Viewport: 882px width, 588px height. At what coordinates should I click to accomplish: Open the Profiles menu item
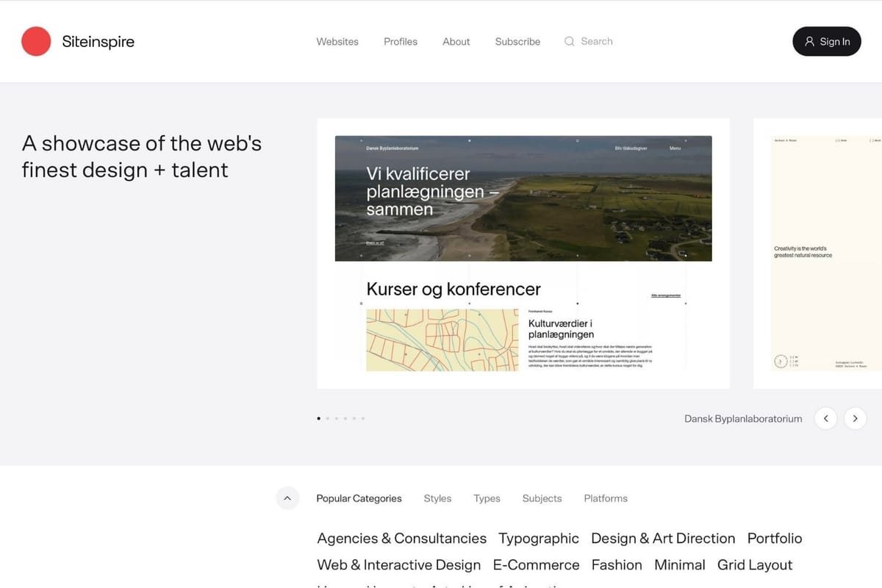coord(400,42)
